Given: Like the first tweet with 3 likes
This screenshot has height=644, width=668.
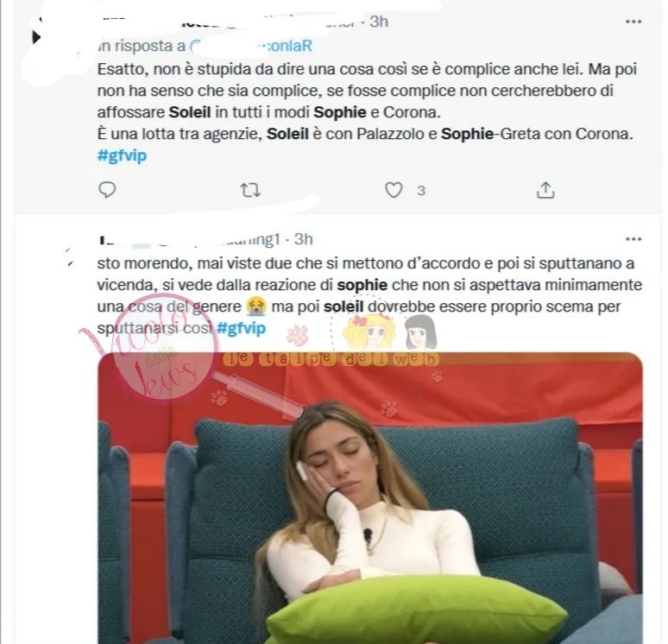Looking at the screenshot, I should [394, 190].
